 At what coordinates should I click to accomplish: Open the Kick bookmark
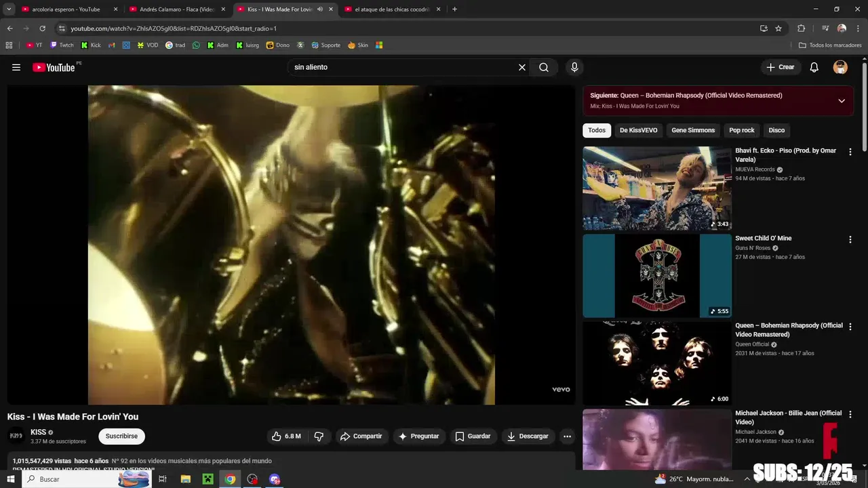tap(91, 45)
